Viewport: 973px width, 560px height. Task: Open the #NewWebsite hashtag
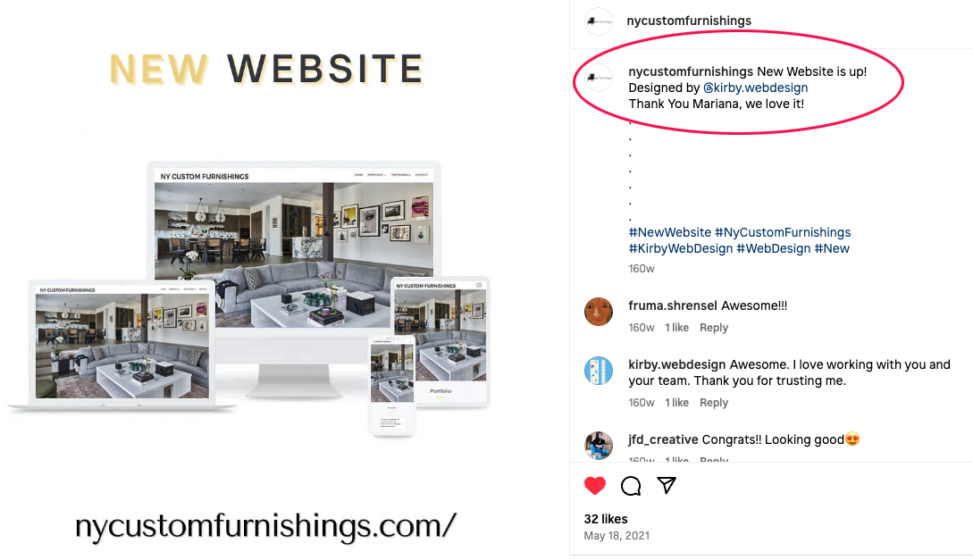click(669, 232)
